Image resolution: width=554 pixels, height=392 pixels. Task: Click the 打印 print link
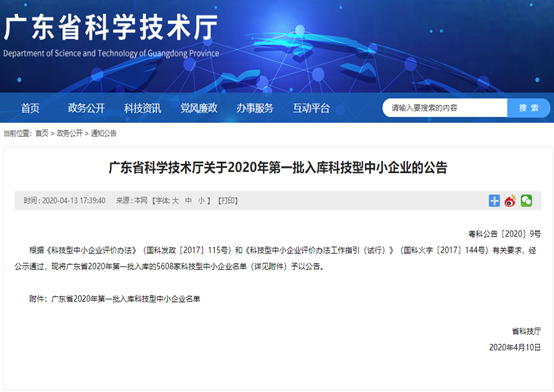click(228, 201)
